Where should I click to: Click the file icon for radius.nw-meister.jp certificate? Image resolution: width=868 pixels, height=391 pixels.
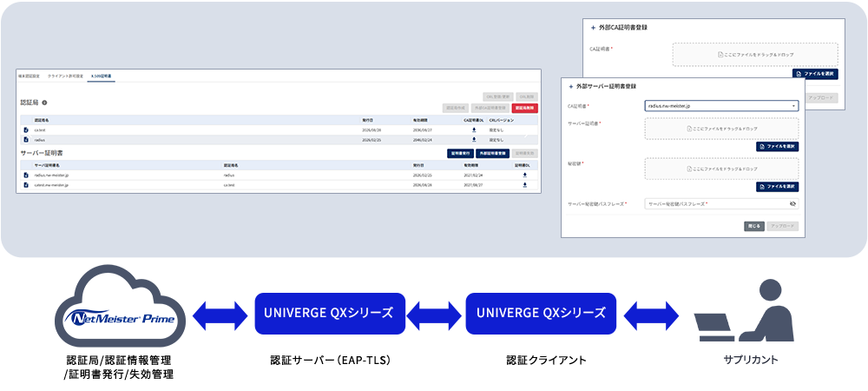click(x=26, y=175)
